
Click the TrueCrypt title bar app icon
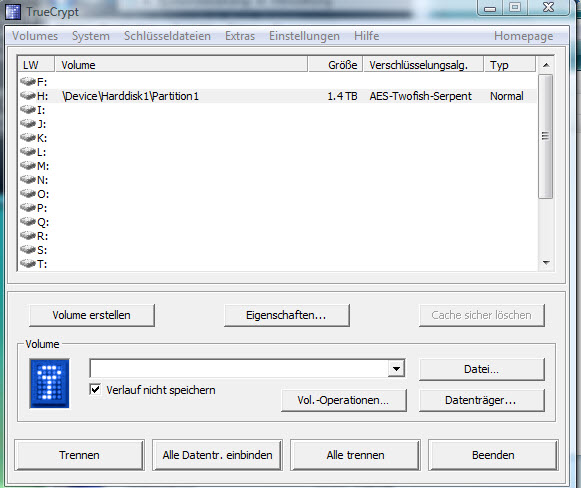point(13,12)
